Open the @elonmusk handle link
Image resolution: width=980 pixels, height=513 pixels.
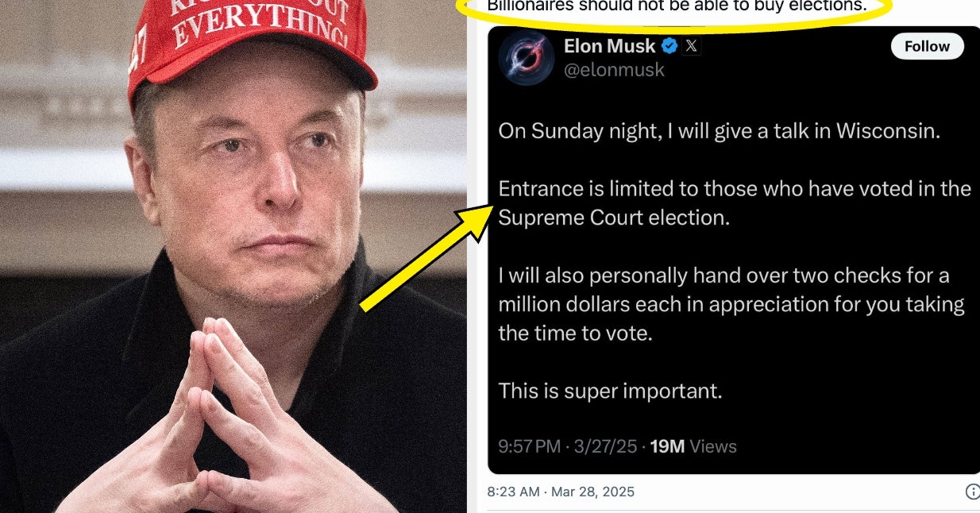[x=614, y=70]
